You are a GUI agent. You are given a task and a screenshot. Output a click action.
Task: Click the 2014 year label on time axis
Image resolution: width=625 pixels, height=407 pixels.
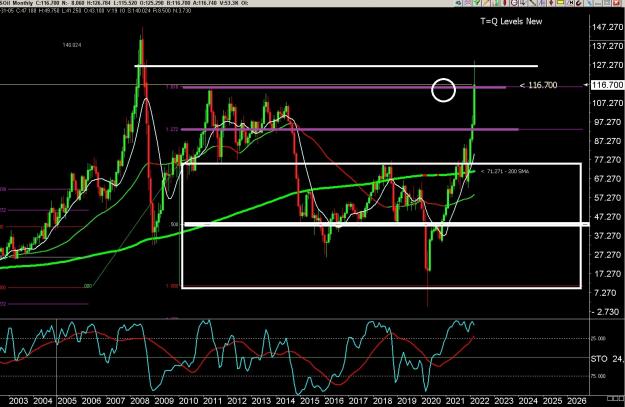click(285, 401)
